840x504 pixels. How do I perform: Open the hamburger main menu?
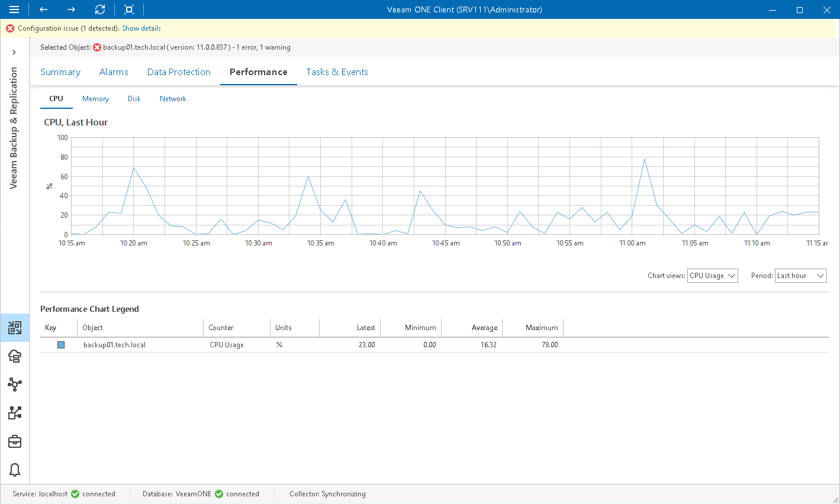14,9
